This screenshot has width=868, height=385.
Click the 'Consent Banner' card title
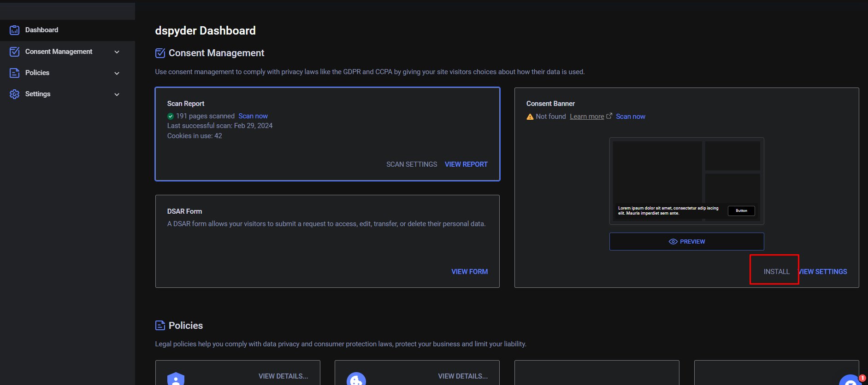[x=550, y=104]
